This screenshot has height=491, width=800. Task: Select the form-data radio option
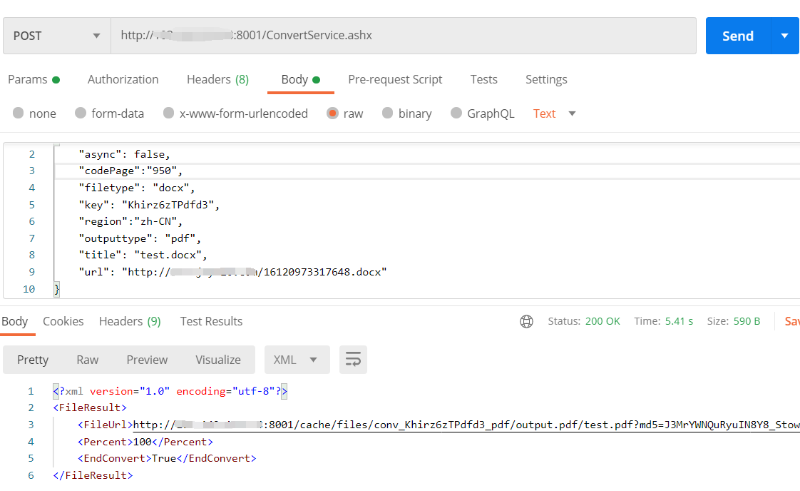pos(83,114)
